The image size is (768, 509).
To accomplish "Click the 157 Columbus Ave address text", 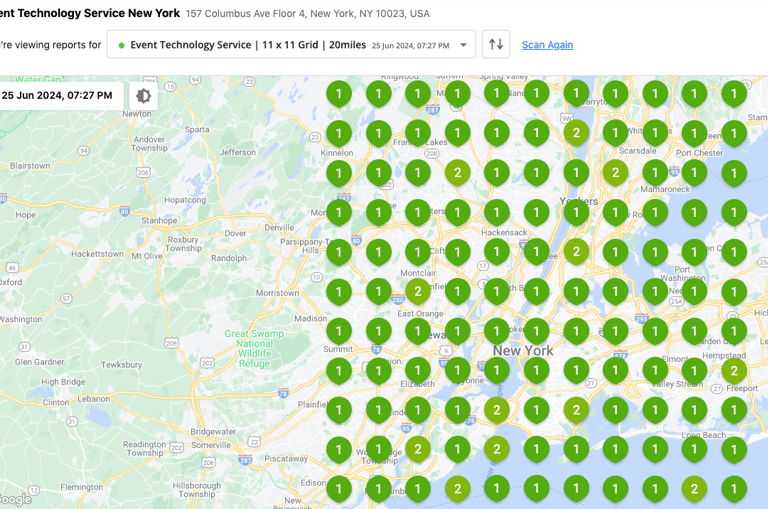I will [308, 14].
